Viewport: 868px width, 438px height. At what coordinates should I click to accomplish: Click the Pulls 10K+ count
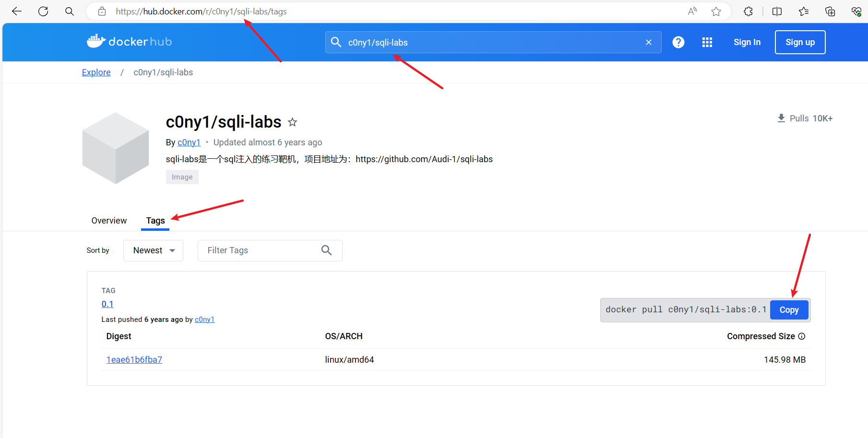[811, 118]
